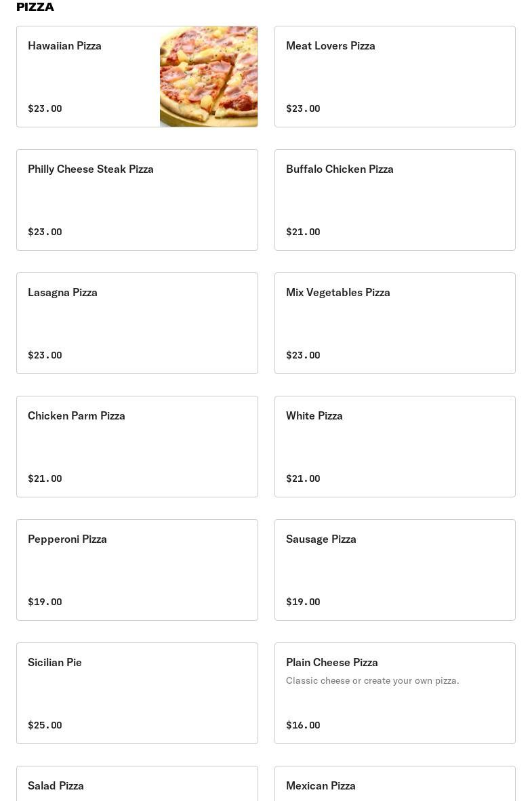Click the Salad Pizza item

point(137,786)
